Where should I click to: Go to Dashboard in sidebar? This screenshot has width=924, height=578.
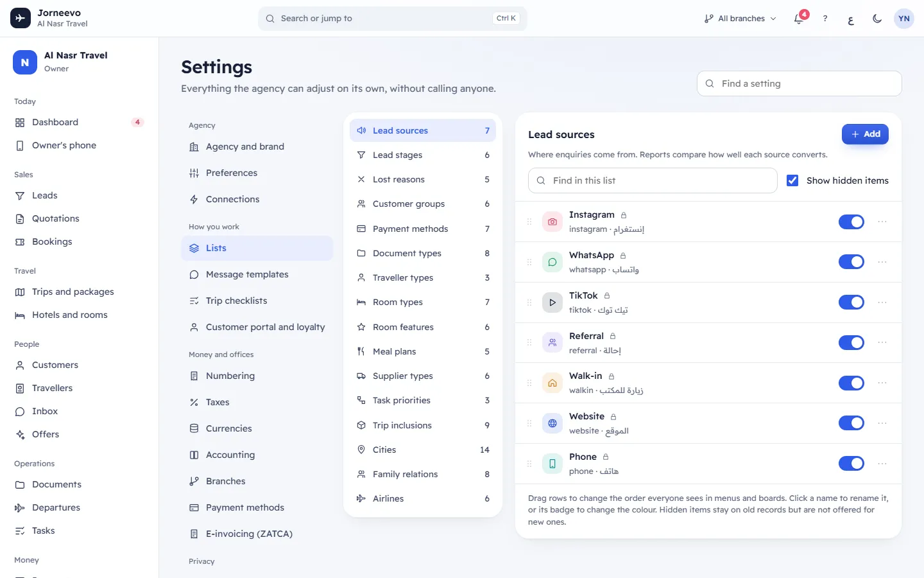pyautogui.click(x=79, y=122)
